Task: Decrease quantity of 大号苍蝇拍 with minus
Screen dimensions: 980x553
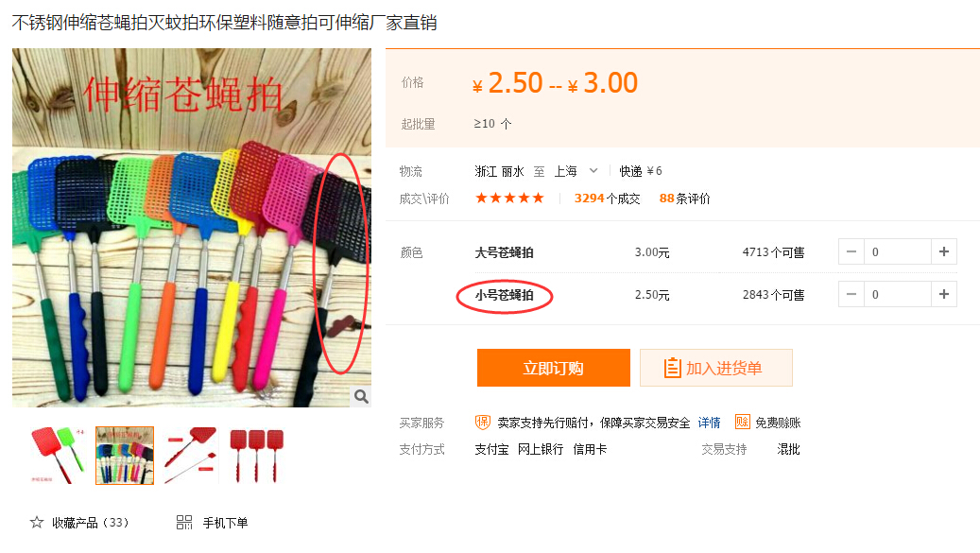Action: 851,251
